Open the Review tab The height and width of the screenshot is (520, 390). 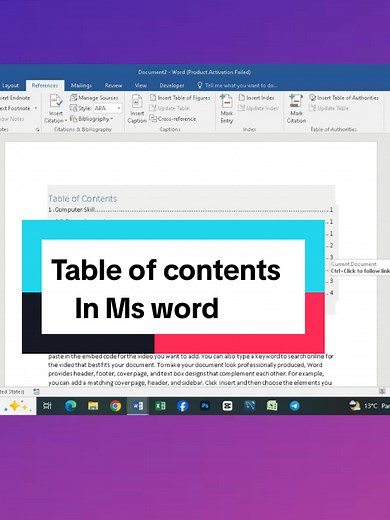(x=113, y=85)
